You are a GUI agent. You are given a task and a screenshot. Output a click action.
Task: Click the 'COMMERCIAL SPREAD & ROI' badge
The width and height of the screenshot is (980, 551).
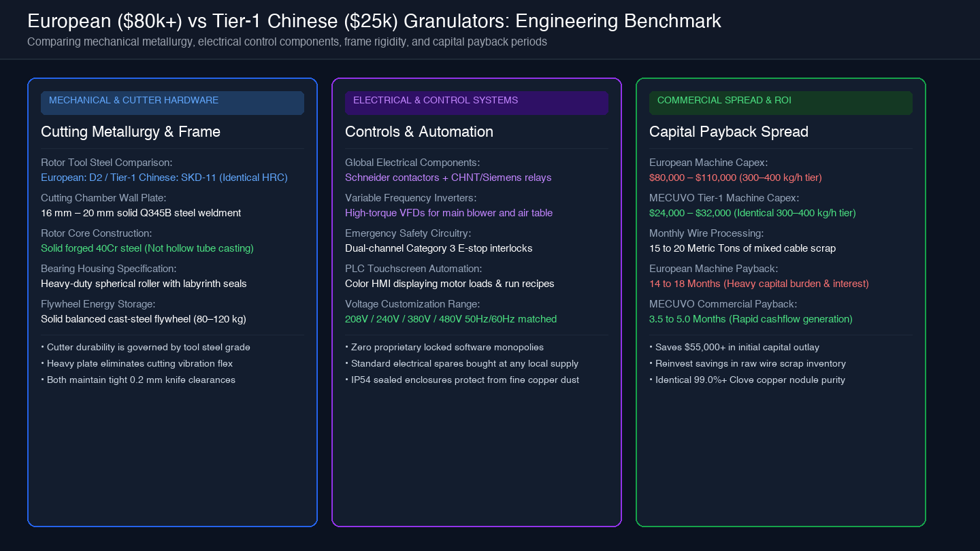781,103
